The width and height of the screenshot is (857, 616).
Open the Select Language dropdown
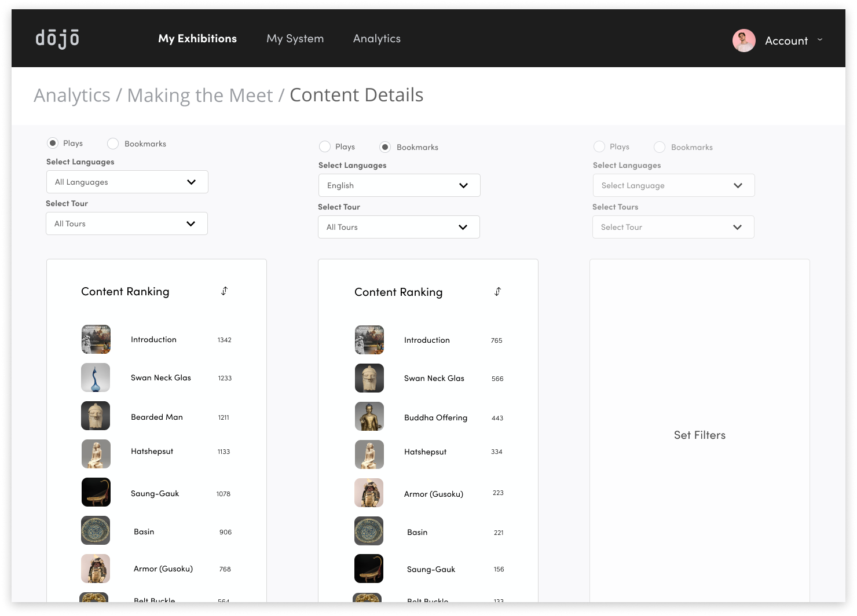click(x=674, y=185)
